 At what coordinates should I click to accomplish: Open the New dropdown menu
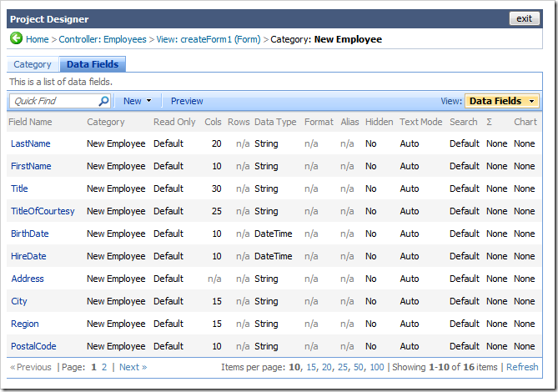[x=138, y=101]
